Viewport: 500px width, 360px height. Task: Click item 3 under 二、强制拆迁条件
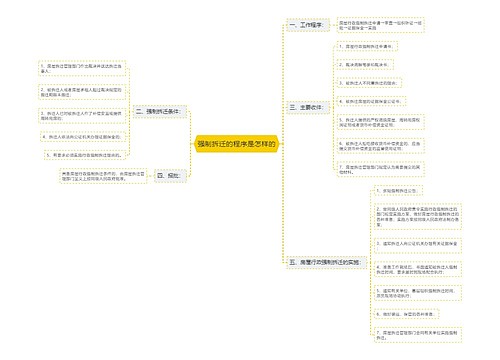[82, 116]
